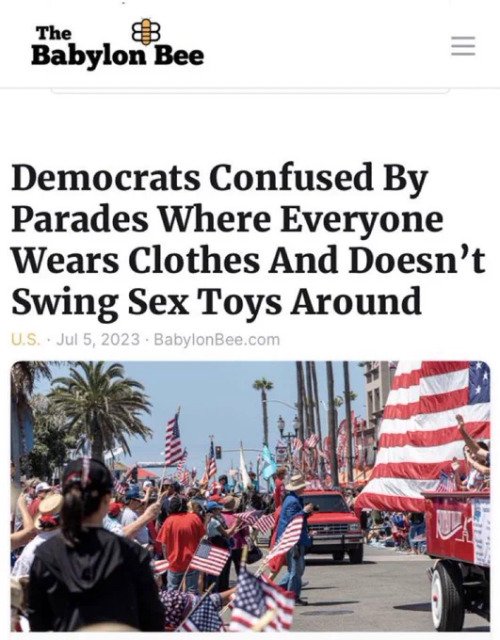Screen dimensions: 500x640
Task: Click the red pickup truck in photo
Action: [x=333, y=527]
